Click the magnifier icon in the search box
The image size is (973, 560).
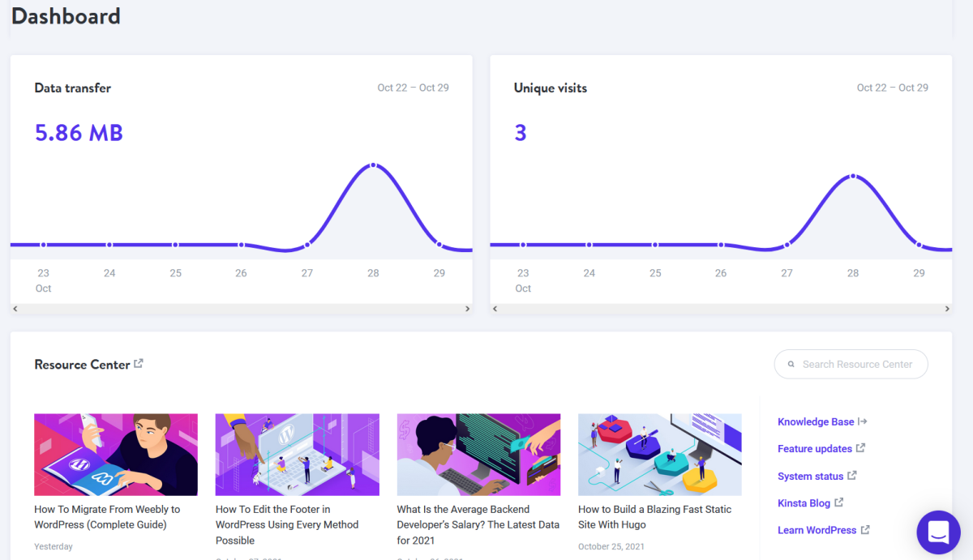pyautogui.click(x=791, y=365)
